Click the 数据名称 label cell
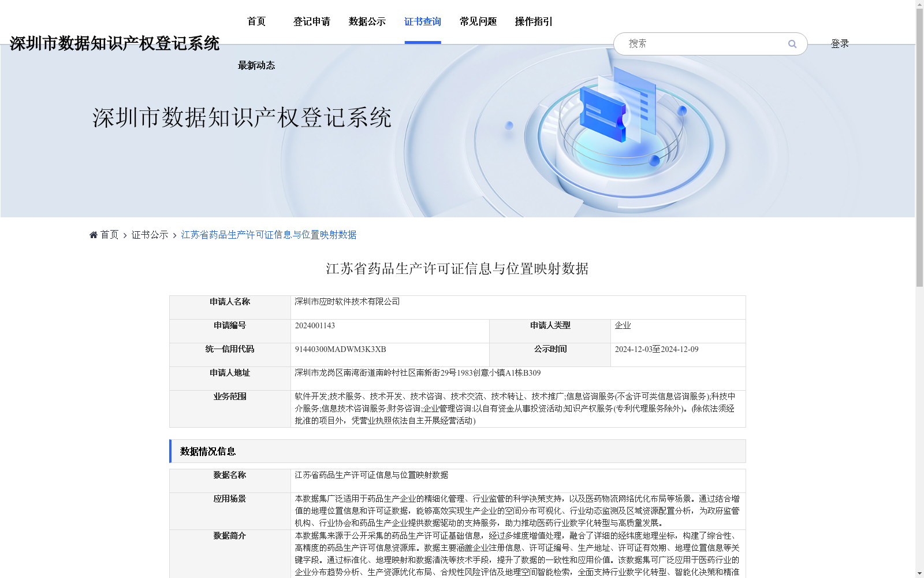 coord(230,481)
